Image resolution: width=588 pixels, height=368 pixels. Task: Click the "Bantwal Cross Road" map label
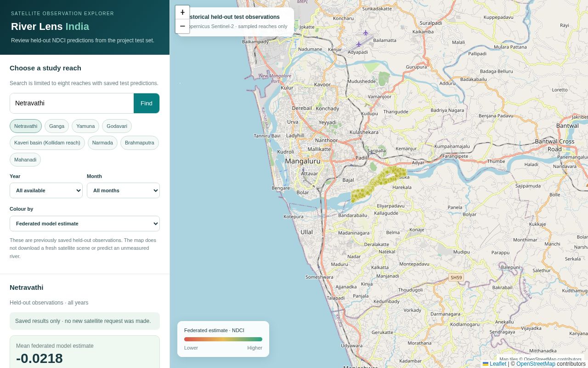point(554,145)
